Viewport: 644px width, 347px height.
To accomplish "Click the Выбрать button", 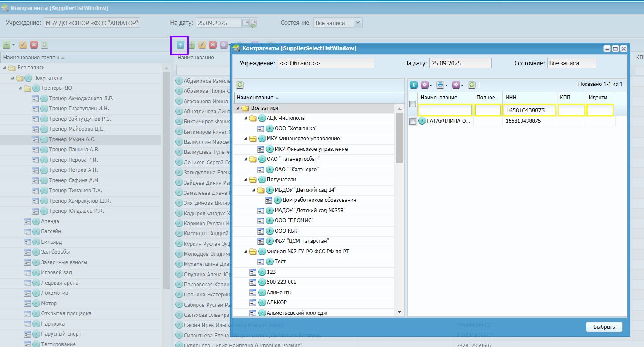I will point(604,327).
